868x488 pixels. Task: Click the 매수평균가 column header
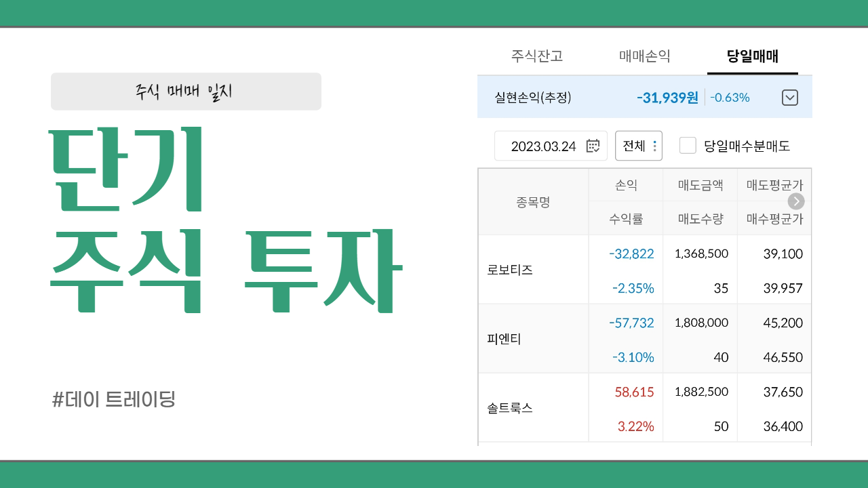pyautogui.click(x=774, y=219)
